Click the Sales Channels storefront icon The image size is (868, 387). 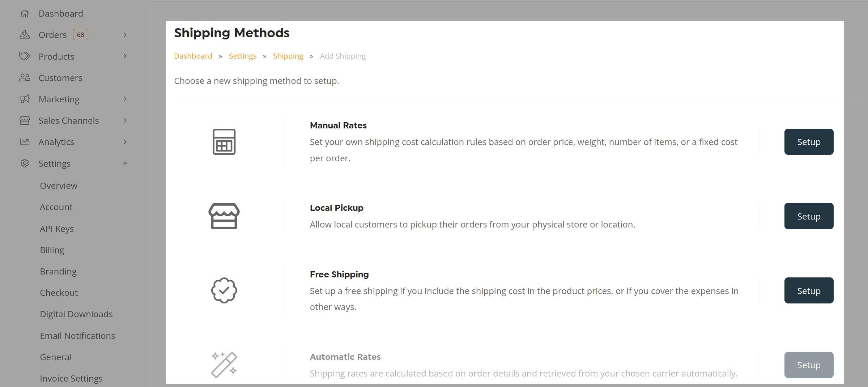tap(25, 120)
